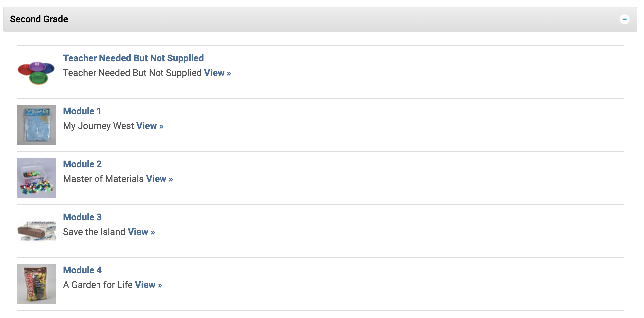
Task: Click the Garden for Life soil bag image
Action: pos(36,284)
